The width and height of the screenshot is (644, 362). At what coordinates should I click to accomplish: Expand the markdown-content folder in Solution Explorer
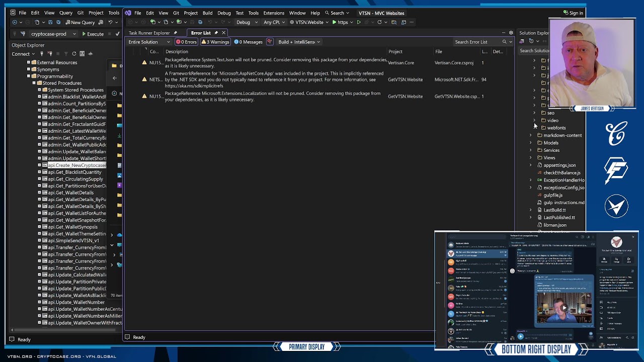click(x=530, y=135)
